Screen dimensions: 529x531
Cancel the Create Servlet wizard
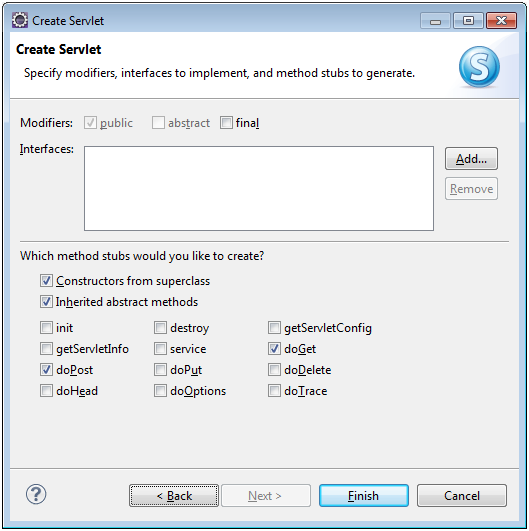[462, 496]
